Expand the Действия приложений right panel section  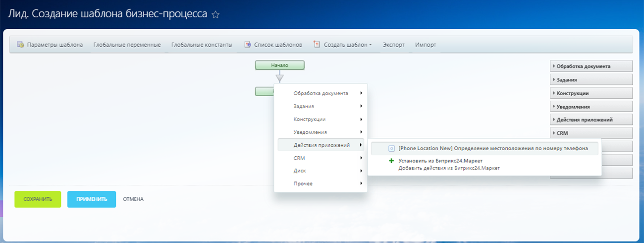click(x=591, y=120)
